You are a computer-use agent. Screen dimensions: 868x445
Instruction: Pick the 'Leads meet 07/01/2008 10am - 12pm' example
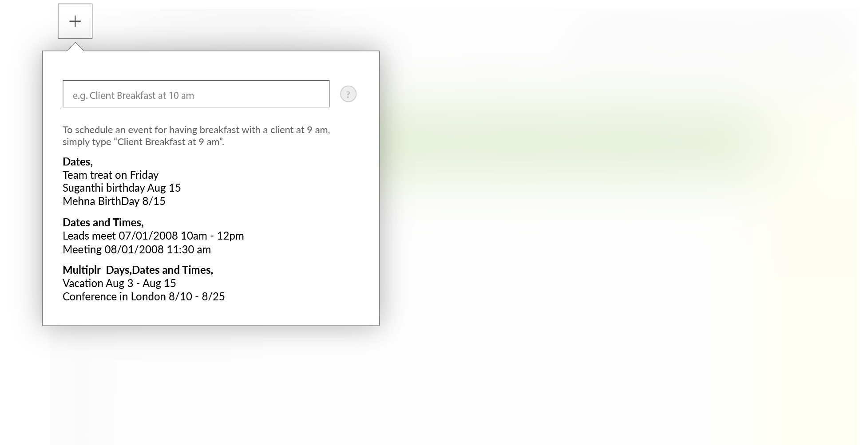(x=153, y=236)
